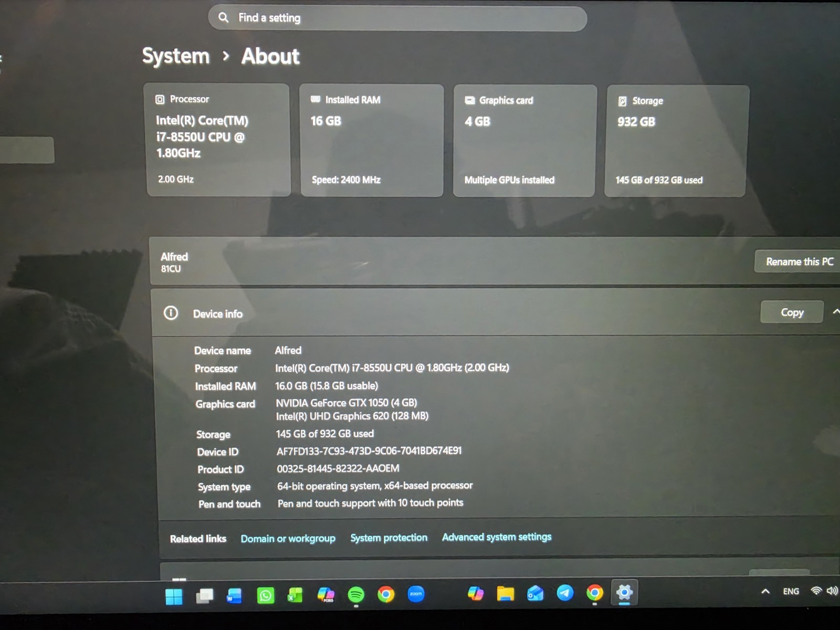The height and width of the screenshot is (630, 840).
Task: Click the '81CU' model text
Action: click(x=171, y=269)
